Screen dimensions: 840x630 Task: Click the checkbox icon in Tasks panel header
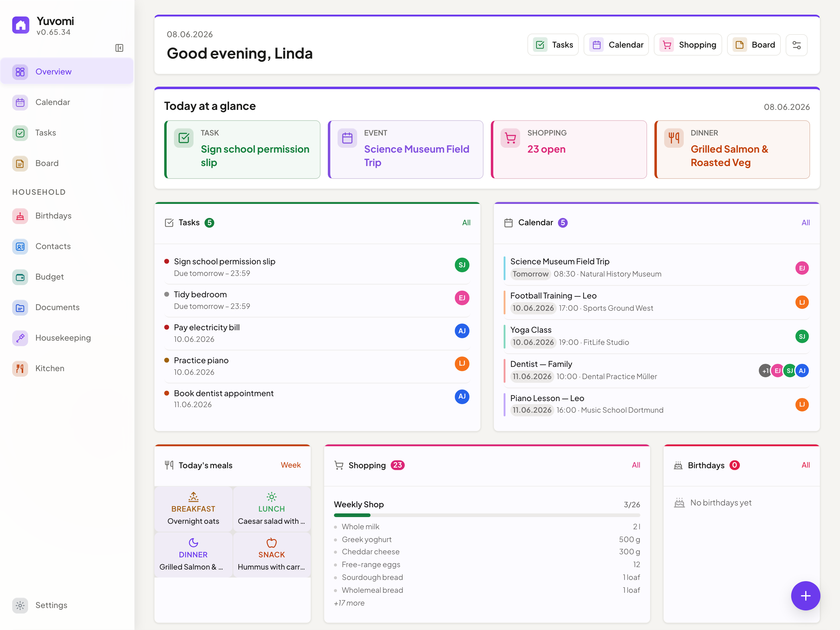pos(169,223)
